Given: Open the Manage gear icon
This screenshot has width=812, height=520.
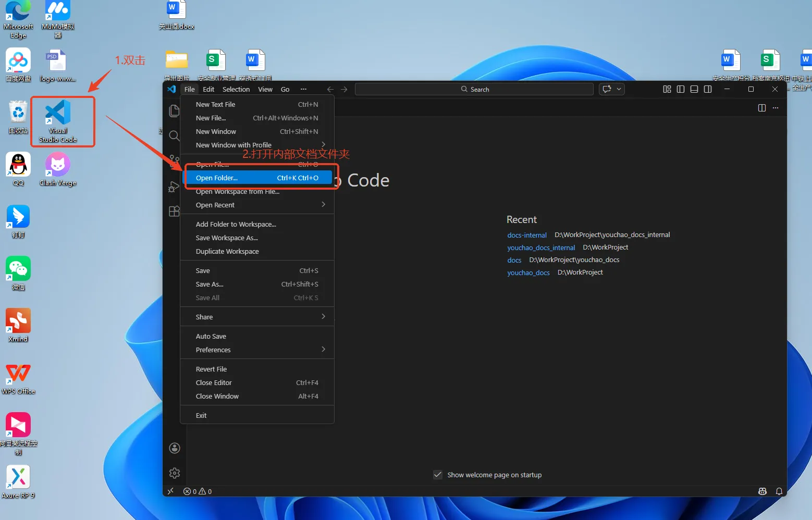Looking at the screenshot, I should [x=175, y=473].
